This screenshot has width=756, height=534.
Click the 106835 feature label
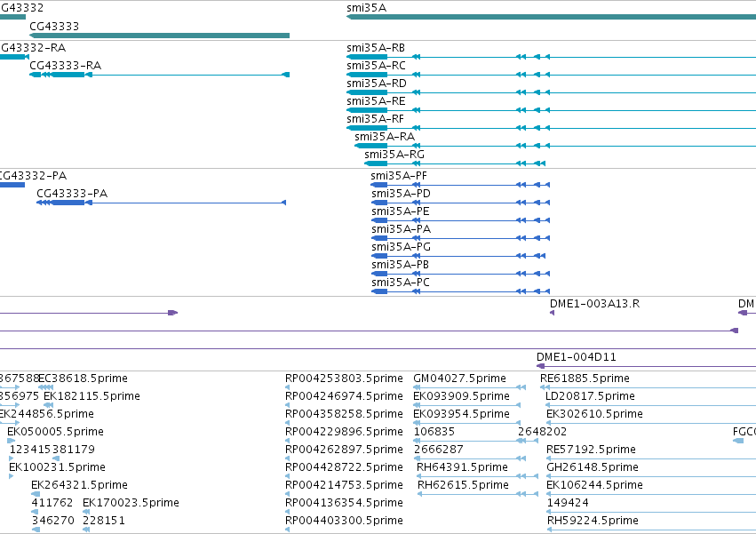[434, 432]
